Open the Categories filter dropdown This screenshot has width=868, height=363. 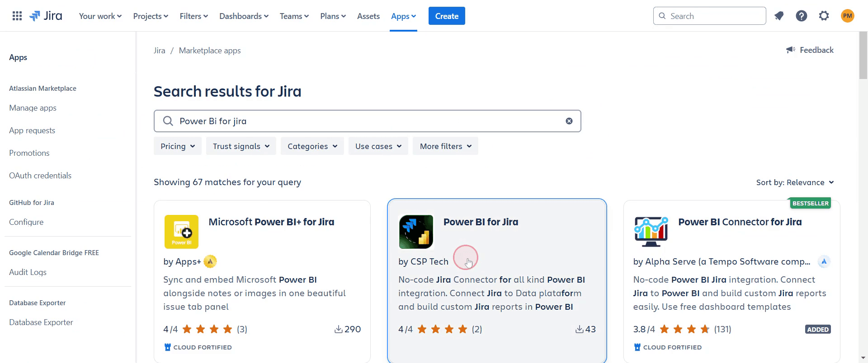click(x=312, y=146)
